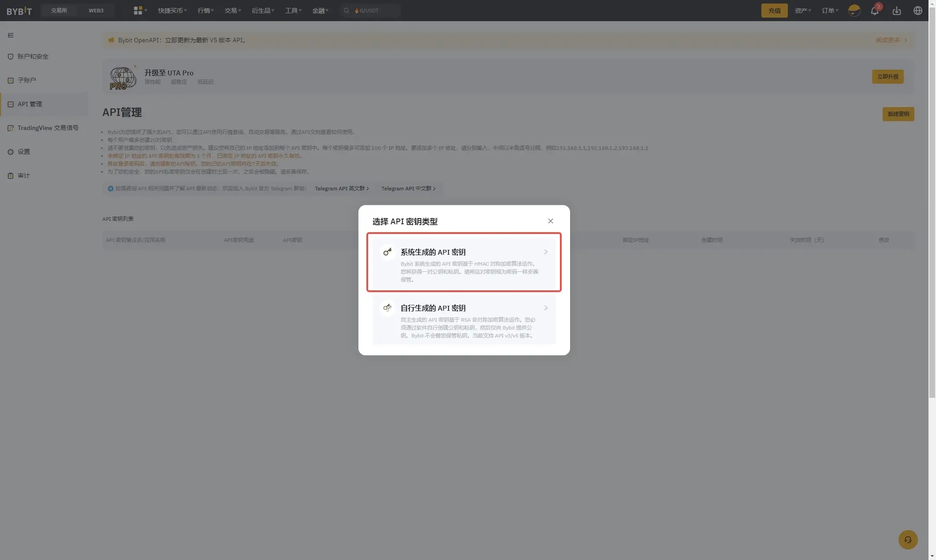Open the 资产 dropdown
This screenshot has width=936, height=560.
click(x=802, y=11)
